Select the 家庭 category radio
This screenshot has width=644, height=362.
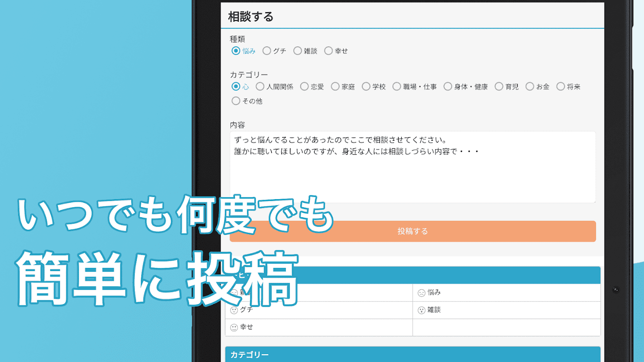tap(335, 86)
